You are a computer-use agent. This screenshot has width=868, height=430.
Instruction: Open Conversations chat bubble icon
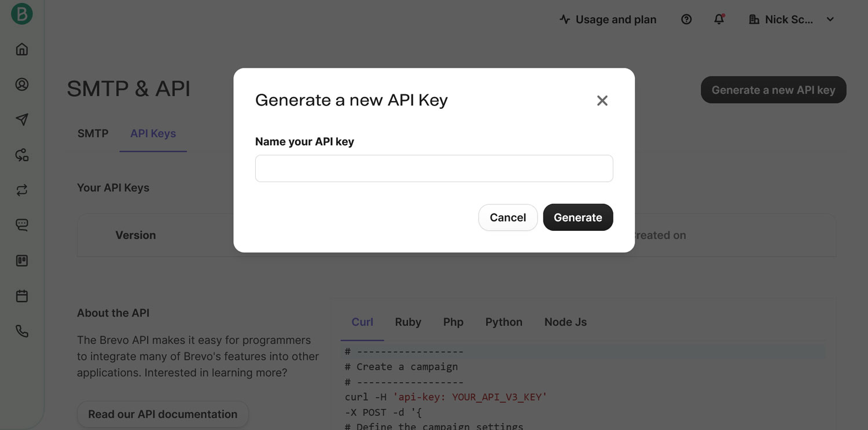pyautogui.click(x=22, y=225)
